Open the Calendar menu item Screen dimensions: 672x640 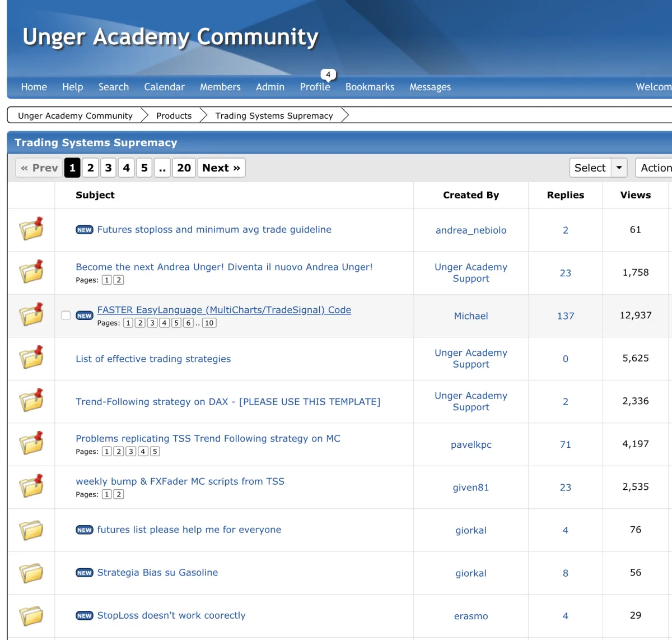point(164,87)
